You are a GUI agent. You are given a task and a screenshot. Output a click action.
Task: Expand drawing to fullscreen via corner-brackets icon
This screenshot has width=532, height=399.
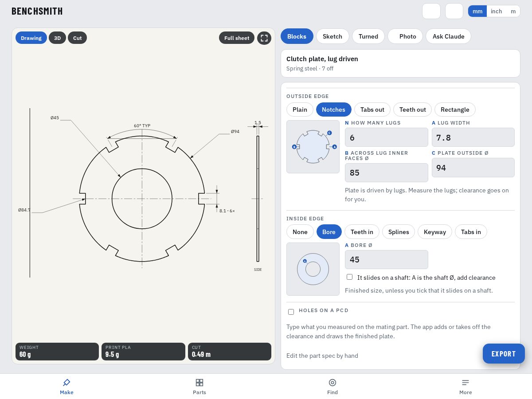coord(264,38)
